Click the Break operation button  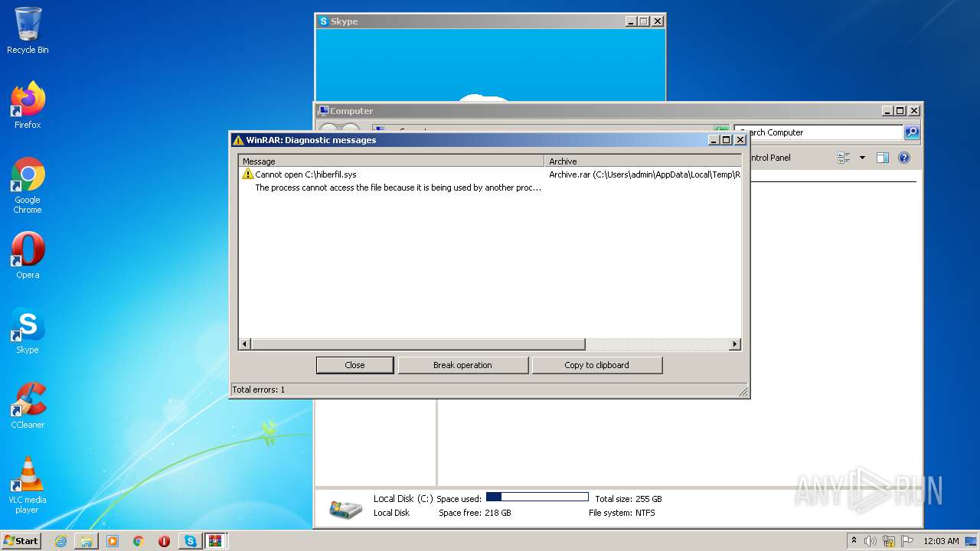point(462,365)
